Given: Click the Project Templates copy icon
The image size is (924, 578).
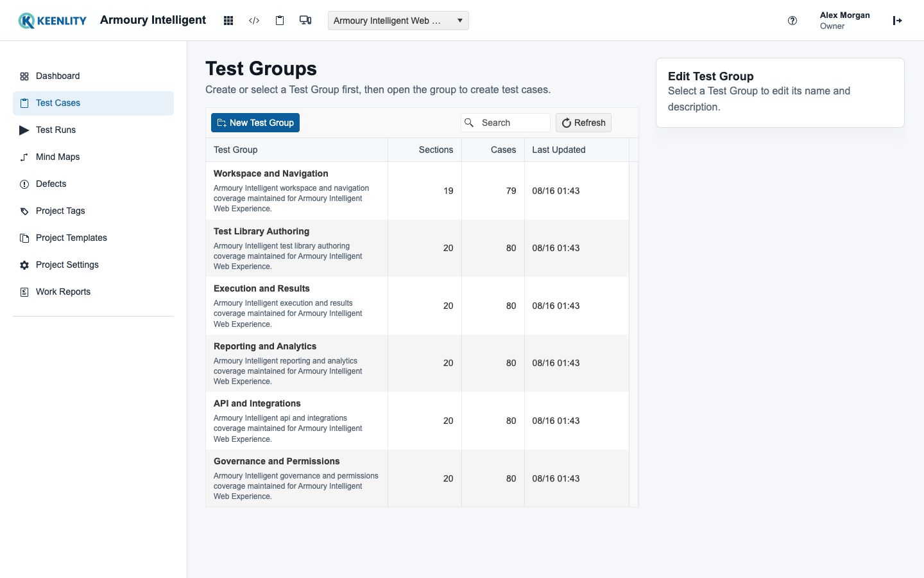Looking at the screenshot, I should pyautogui.click(x=24, y=238).
